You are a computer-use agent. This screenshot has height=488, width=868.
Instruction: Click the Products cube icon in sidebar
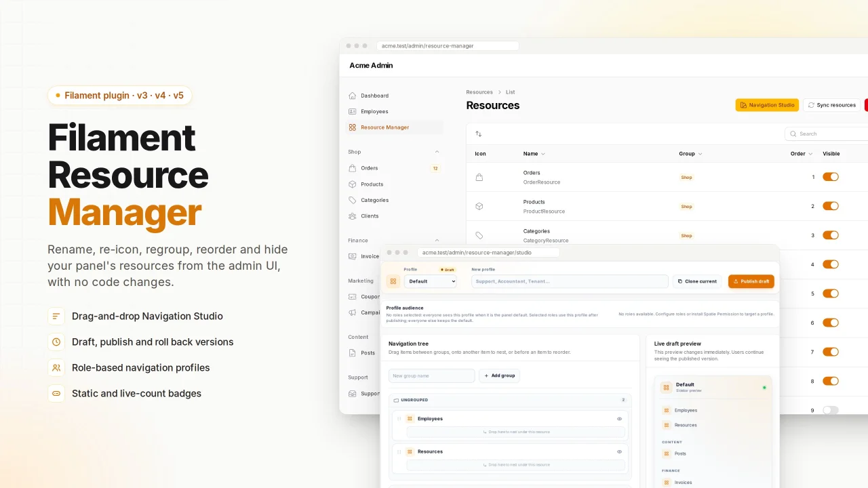(352, 184)
